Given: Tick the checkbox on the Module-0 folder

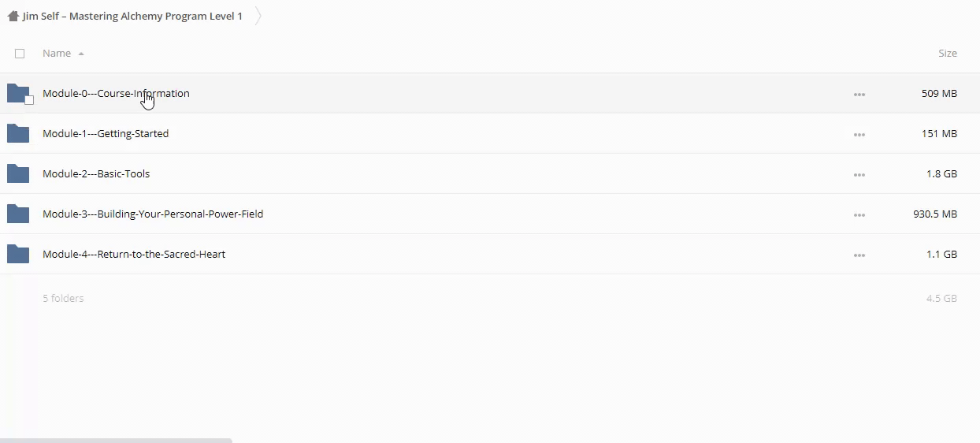Looking at the screenshot, I should 29,100.
